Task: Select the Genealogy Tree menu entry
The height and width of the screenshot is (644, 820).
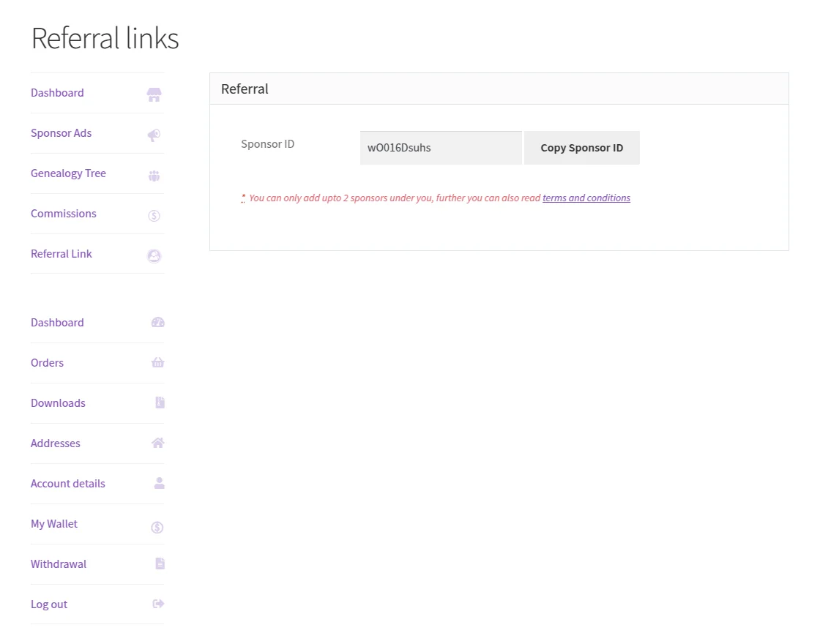Action: point(68,173)
